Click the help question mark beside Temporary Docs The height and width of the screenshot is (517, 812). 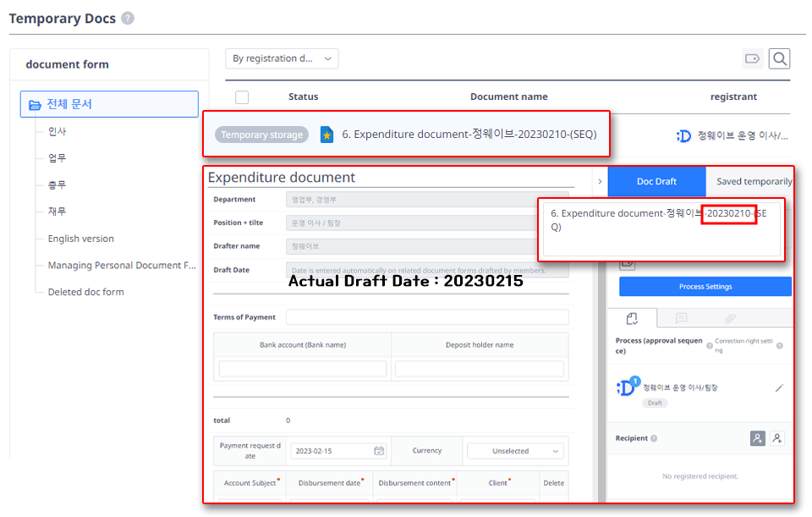127,17
